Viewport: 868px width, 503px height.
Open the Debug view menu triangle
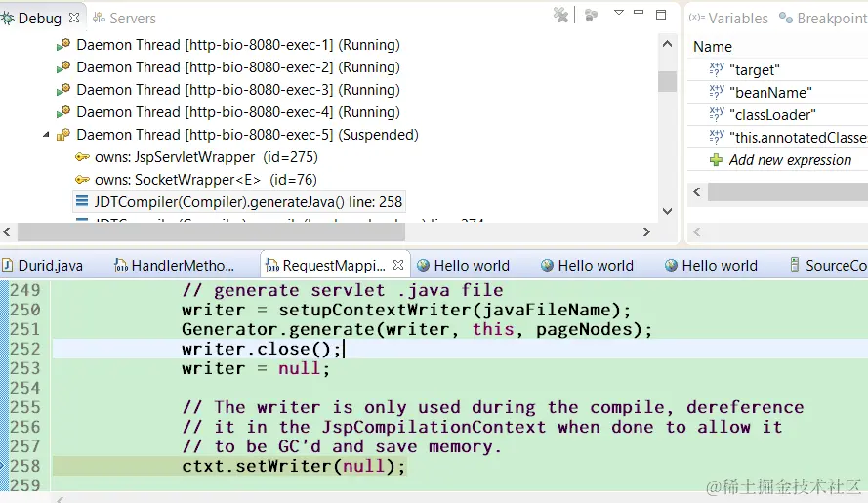pos(619,12)
